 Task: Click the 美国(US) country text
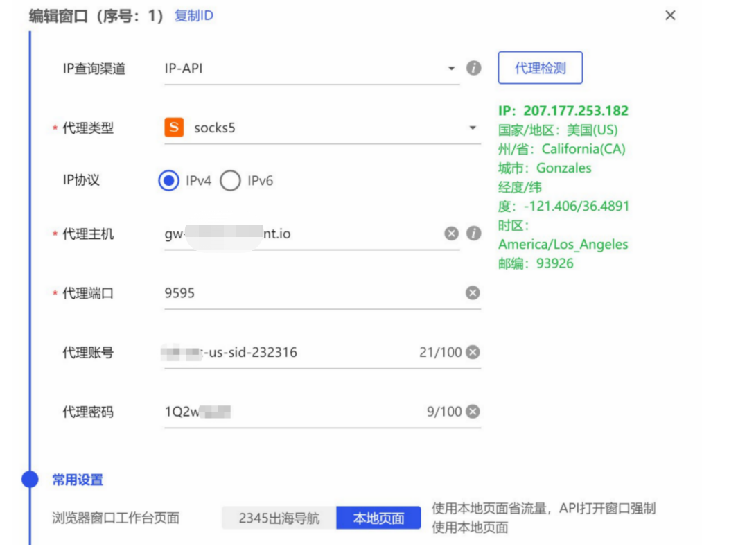pos(592,130)
